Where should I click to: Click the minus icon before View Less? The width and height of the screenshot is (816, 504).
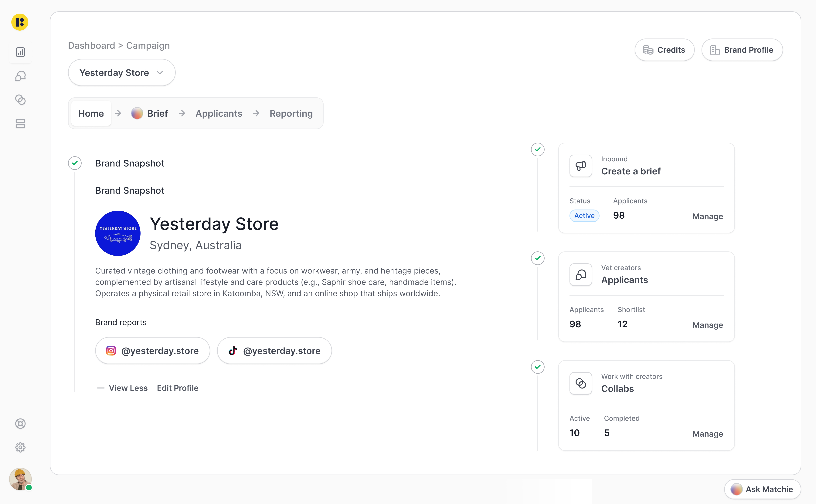click(x=100, y=388)
